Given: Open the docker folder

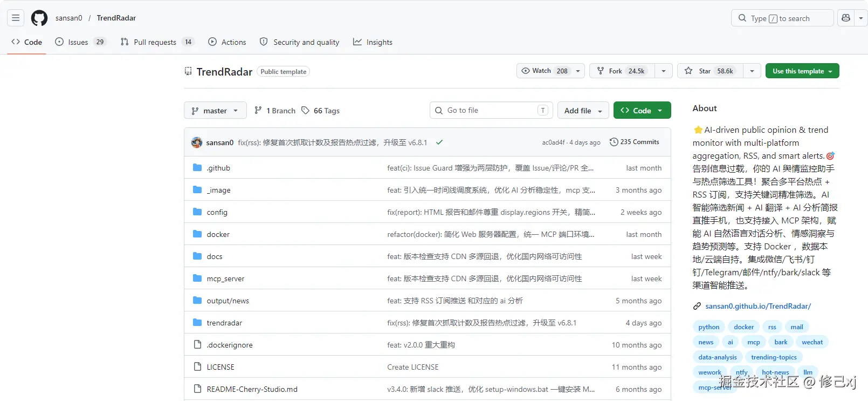Looking at the screenshot, I should pyautogui.click(x=218, y=234).
